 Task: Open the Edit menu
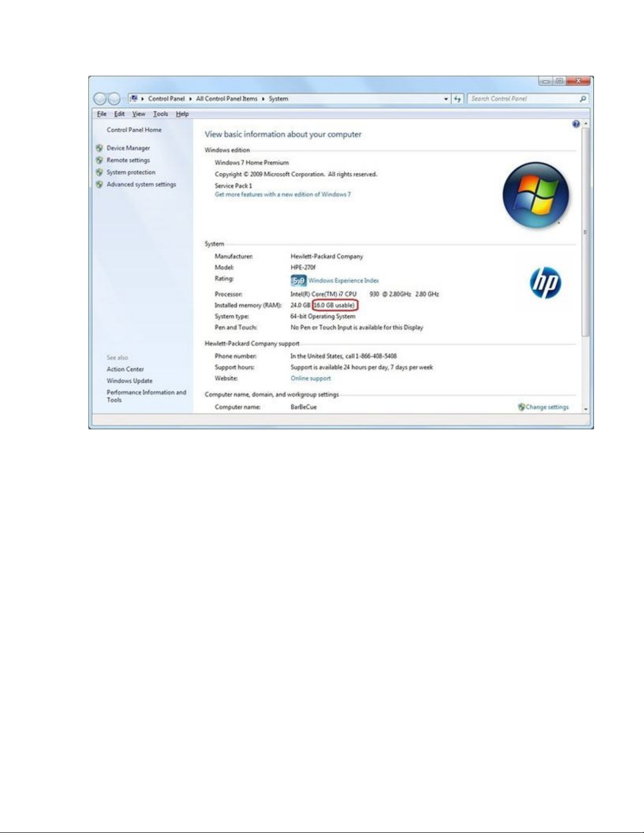tap(119, 114)
